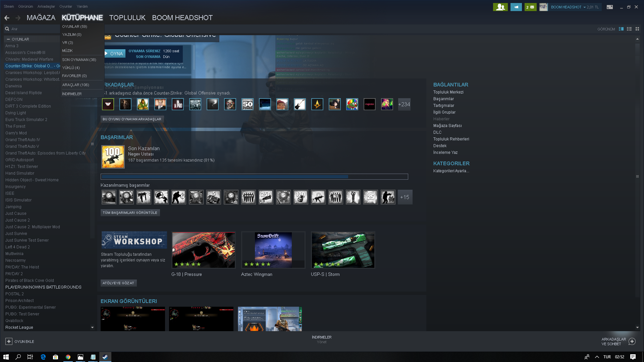This screenshot has width=644, height=362.
Task: Open the G-18 Pressure workshop thumbnail
Action: [204, 250]
